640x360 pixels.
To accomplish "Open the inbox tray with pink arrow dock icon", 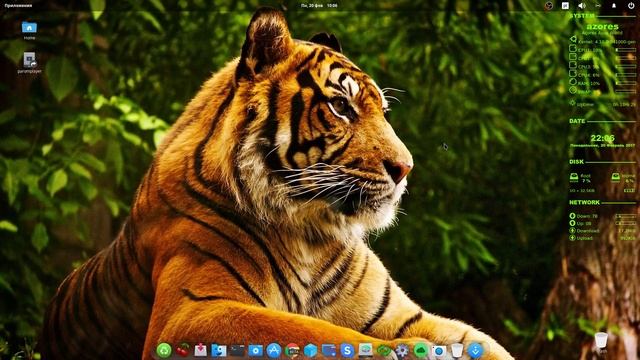I will pos(200,350).
